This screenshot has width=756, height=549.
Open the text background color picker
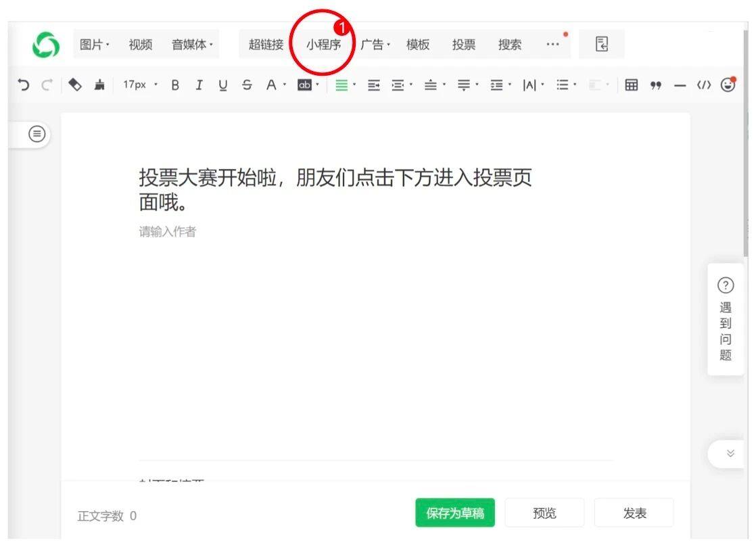tap(308, 85)
